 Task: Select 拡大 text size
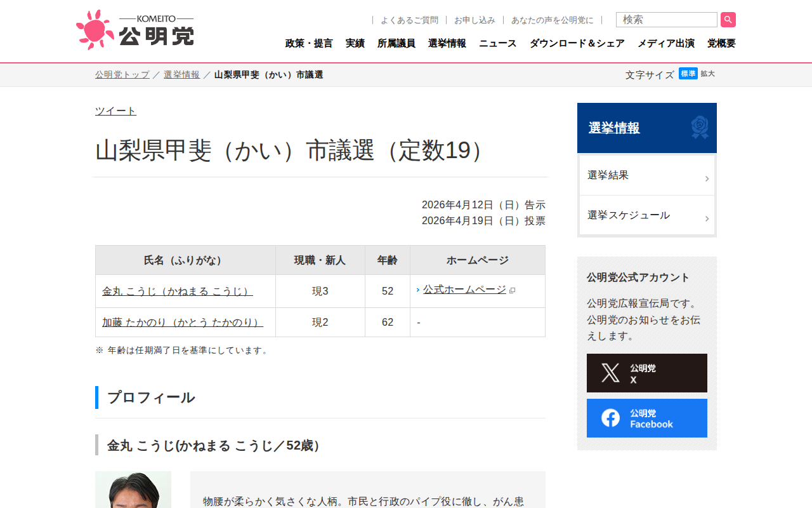[708, 74]
